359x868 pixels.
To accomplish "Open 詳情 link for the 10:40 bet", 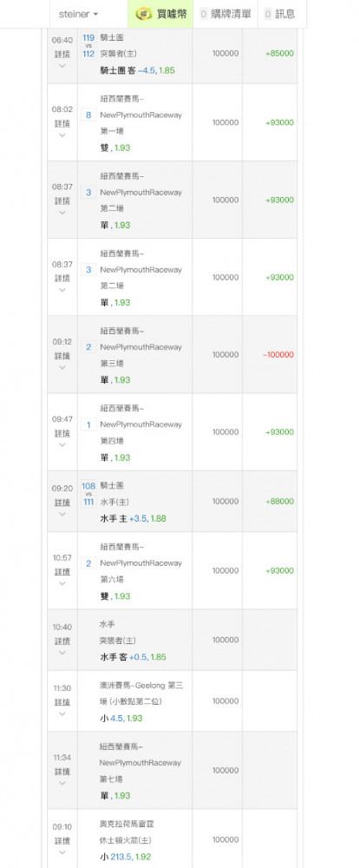I will [62, 641].
